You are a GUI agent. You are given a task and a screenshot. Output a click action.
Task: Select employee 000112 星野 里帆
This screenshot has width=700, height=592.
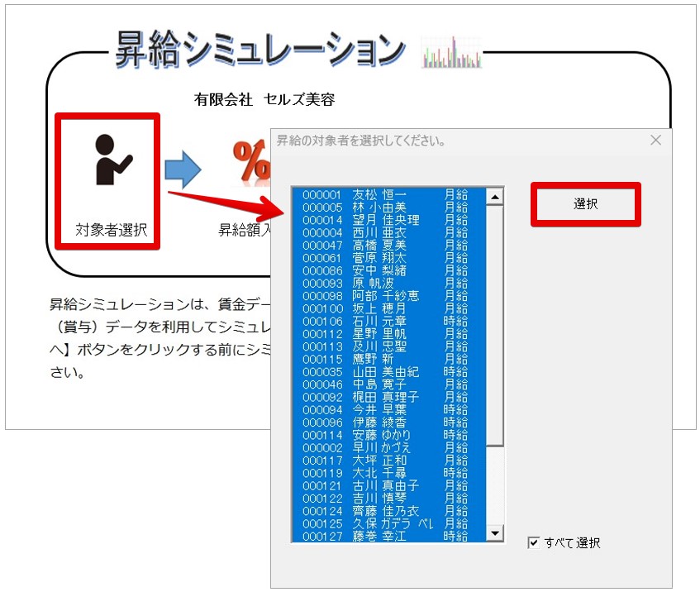388,334
